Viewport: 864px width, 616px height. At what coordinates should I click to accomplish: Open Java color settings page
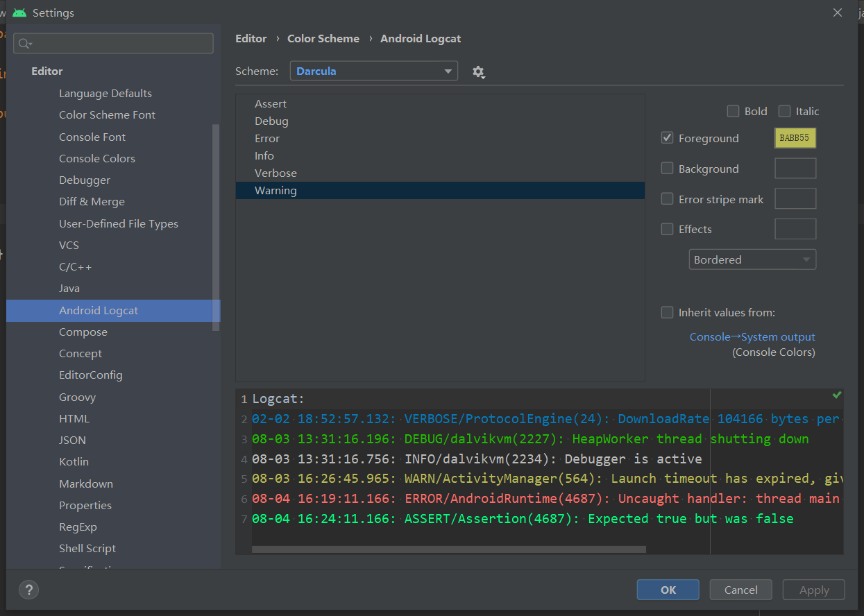pyautogui.click(x=69, y=288)
